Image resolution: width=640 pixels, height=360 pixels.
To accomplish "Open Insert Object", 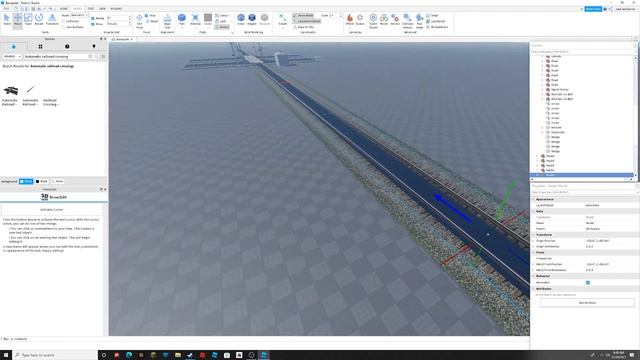I will click(x=373, y=20).
